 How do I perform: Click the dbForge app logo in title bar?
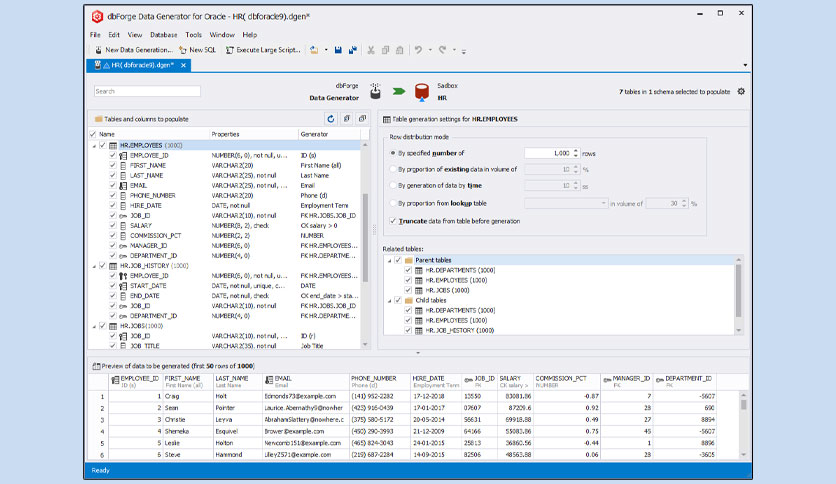(98, 17)
